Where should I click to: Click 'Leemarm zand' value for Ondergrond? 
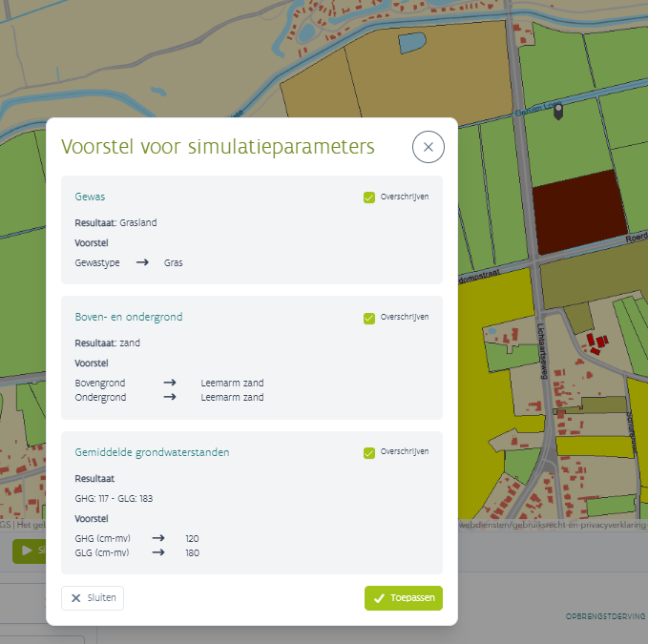pyautogui.click(x=232, y=398)
